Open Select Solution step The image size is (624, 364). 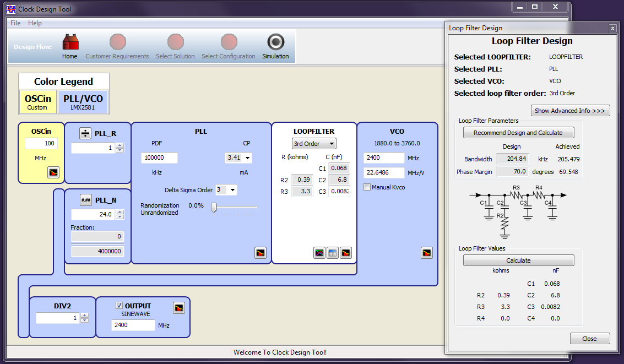point(175,47)
